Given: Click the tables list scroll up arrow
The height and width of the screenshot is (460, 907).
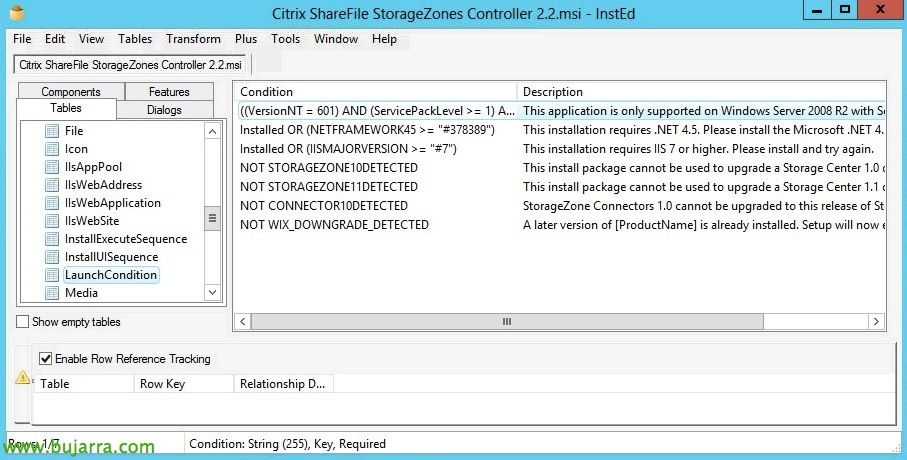Looking at the screenshot, I should [x=212, y=131].
